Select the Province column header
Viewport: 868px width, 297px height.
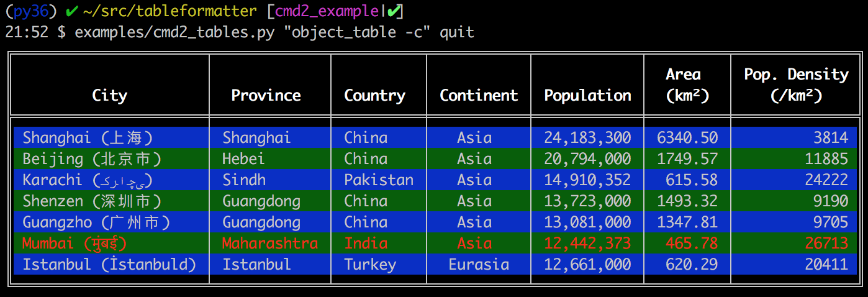266,95
